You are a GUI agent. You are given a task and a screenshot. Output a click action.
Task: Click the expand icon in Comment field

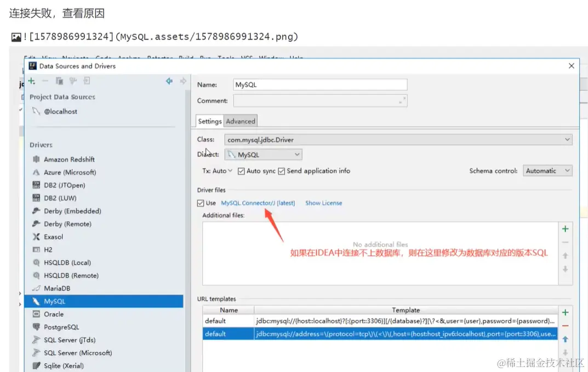coord(402,100)
